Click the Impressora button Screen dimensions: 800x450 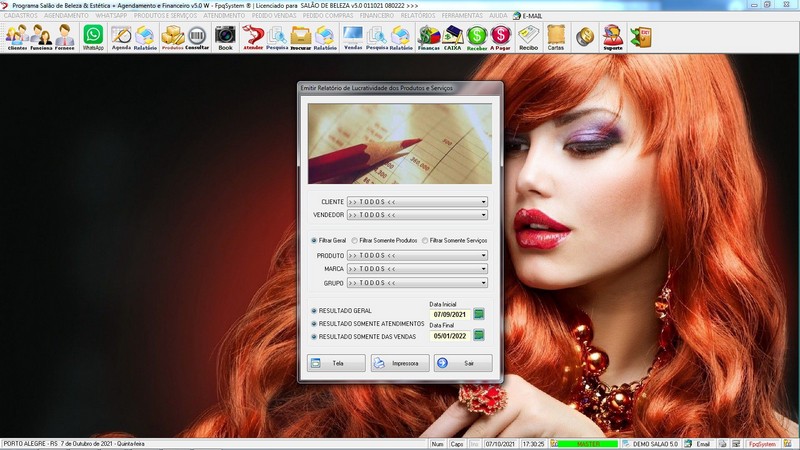point(399,363)
